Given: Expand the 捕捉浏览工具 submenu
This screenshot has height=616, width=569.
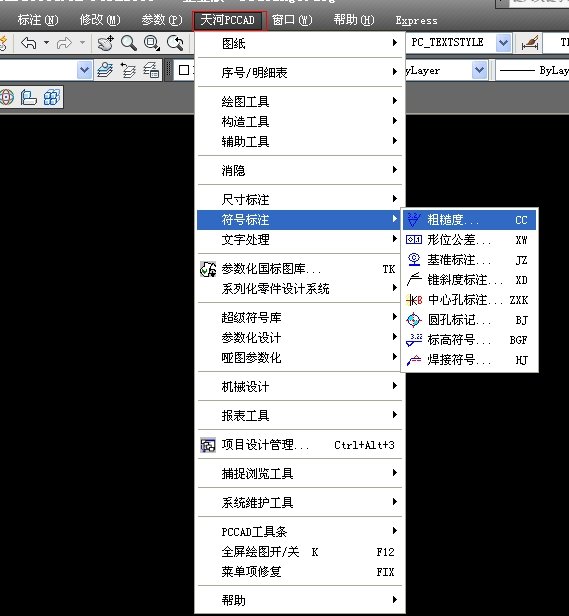Looking at the screenshot, I should click(x=300, y=474).
